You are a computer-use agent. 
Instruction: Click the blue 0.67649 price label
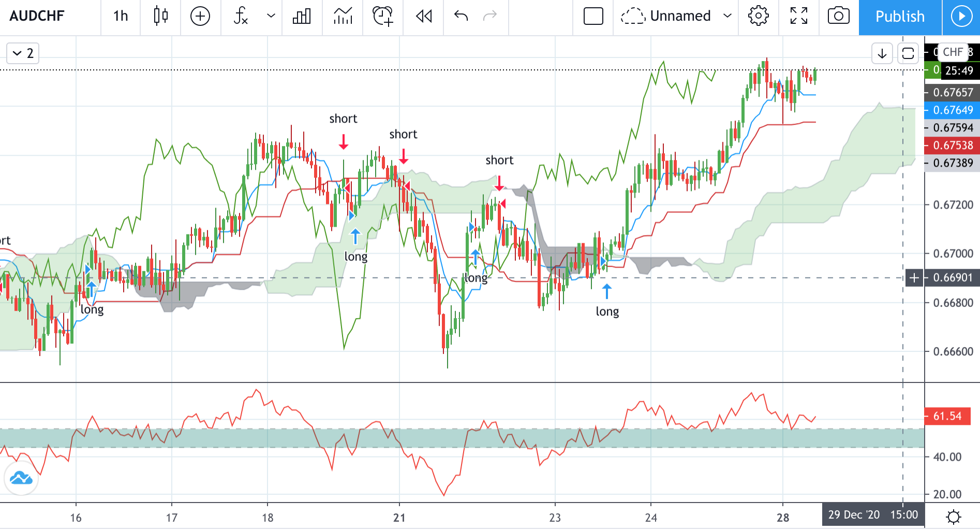[x=952, y=110]
